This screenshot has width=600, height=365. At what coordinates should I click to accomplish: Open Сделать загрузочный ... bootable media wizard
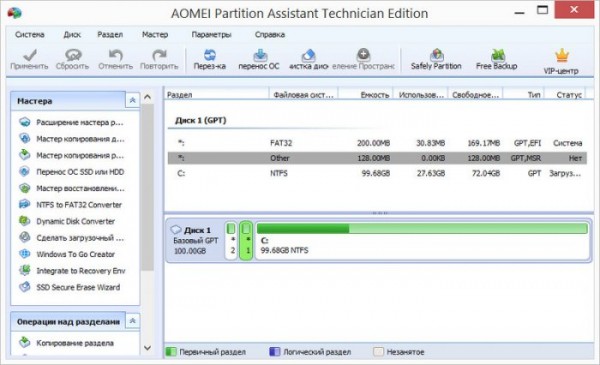click(x=80, y=238)
